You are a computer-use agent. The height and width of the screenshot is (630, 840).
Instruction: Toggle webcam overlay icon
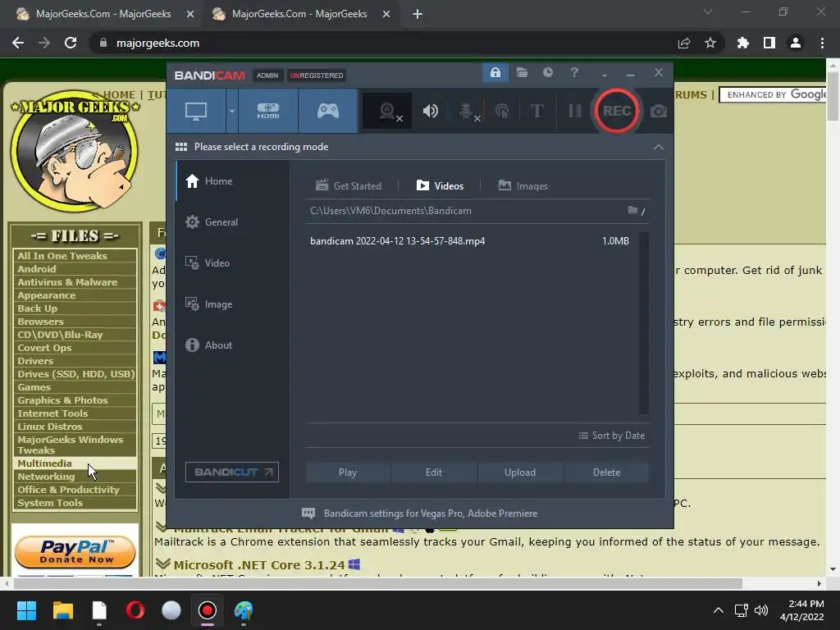pyautogui.click(x=388, y=111)
